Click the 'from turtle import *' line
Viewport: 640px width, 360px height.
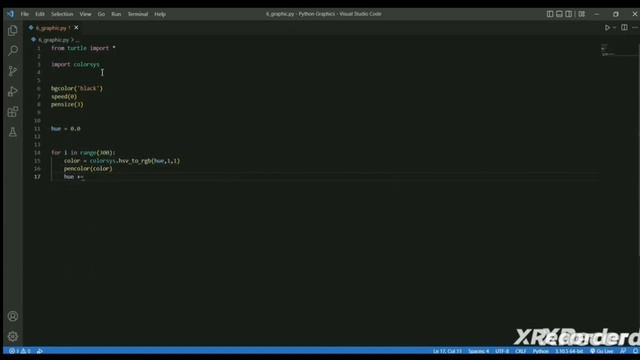tap(83, 48)
